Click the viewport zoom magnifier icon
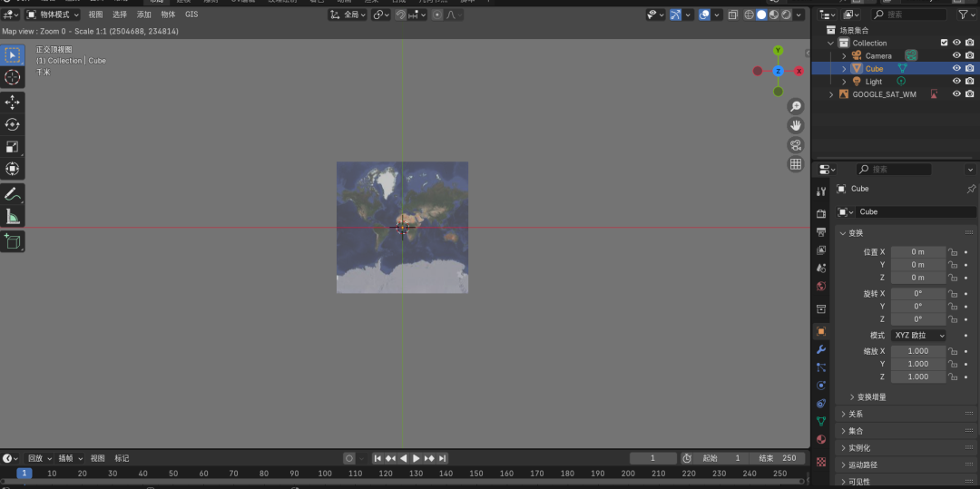The width and height of the screenshot is (980, 489). click(796, 106)
